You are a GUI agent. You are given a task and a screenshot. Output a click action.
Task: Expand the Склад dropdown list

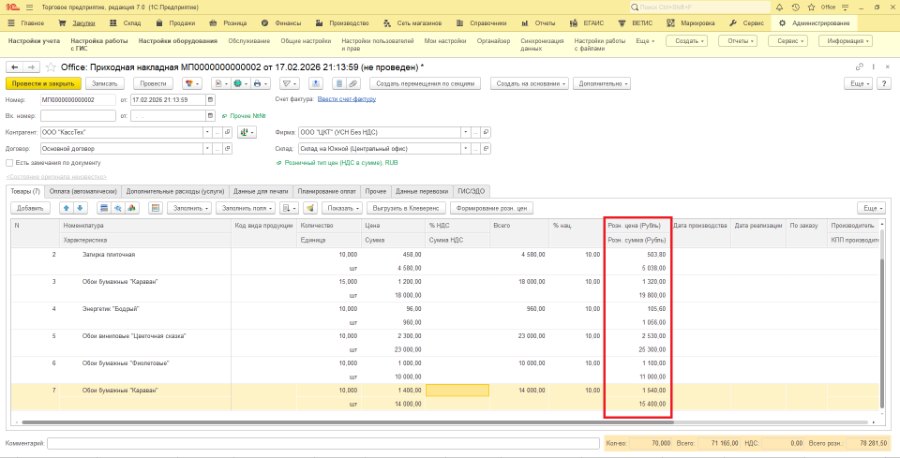[465, 149]
